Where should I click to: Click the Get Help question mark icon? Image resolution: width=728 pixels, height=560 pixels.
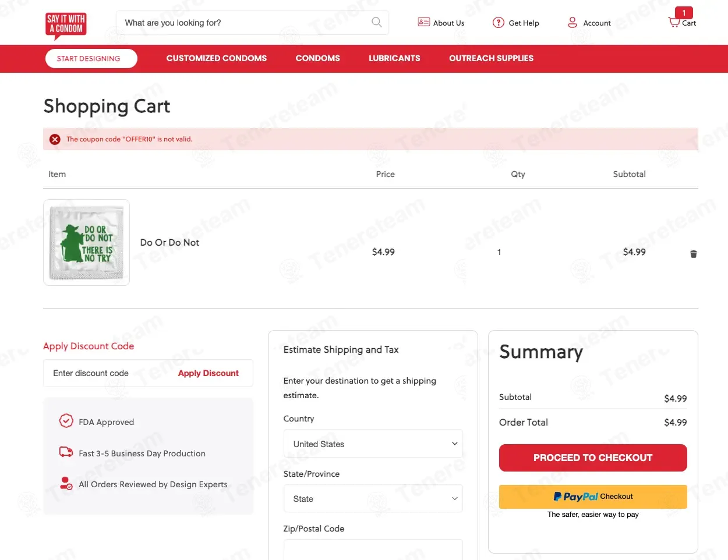[498, 23]
